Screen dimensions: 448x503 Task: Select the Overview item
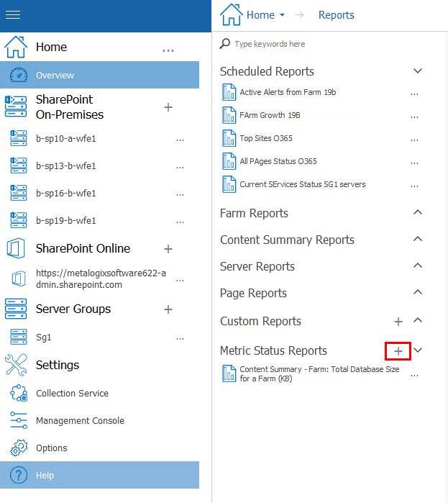(x=99, y=75)
